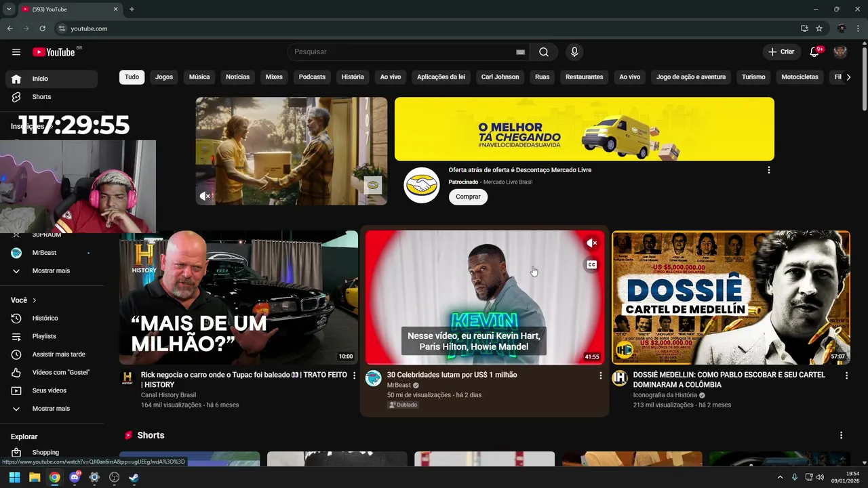Screen dimensions: 868x488
Task: Start voice search with the microphone icon
Action: 574,52
